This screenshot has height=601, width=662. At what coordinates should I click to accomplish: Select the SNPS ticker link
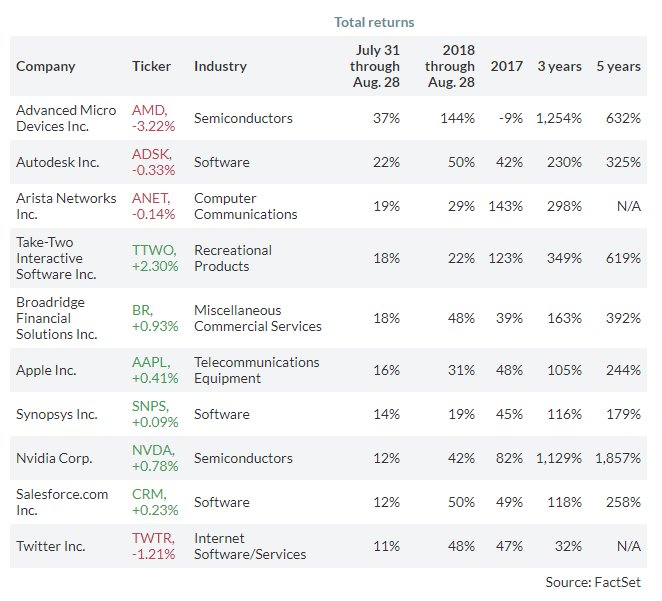151,406
